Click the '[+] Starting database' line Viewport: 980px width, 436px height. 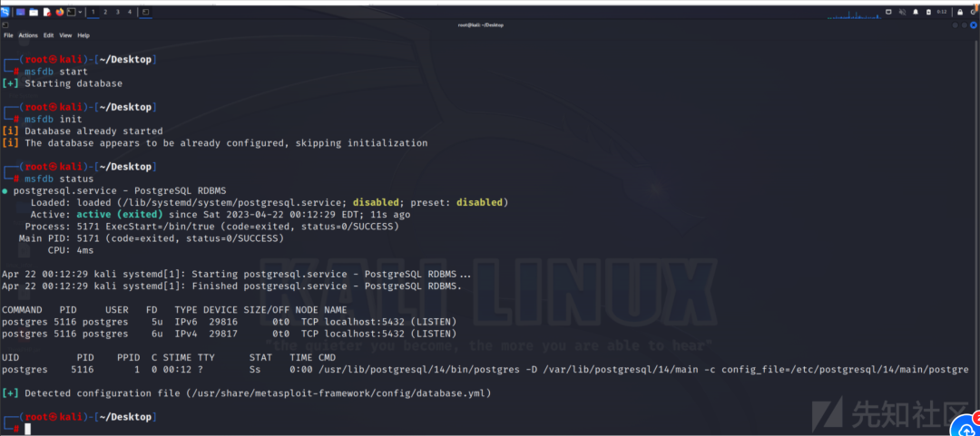point(62,83)
